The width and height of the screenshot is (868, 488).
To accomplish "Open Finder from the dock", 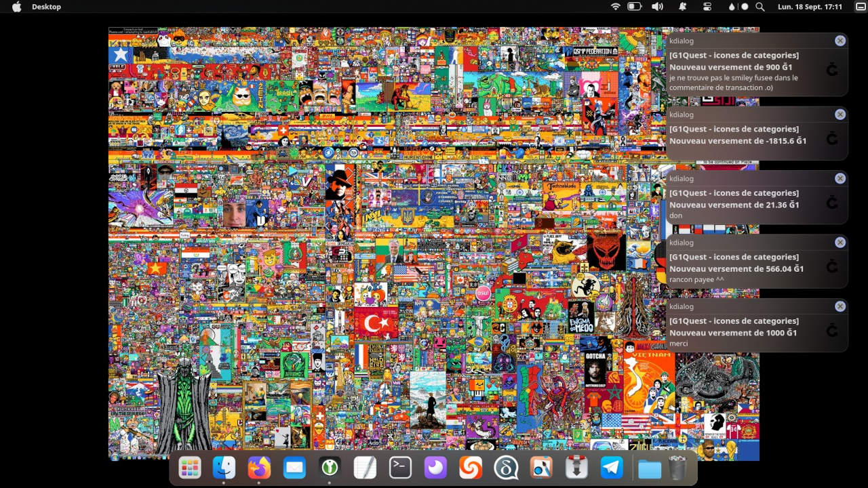I will (x=224, y=468).
